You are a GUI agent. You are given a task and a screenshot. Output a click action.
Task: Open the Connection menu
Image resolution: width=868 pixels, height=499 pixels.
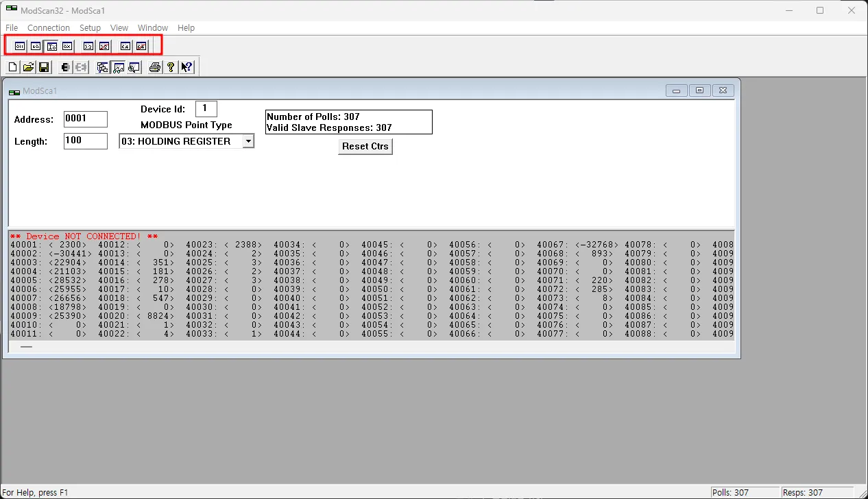[x=49, y=28]
